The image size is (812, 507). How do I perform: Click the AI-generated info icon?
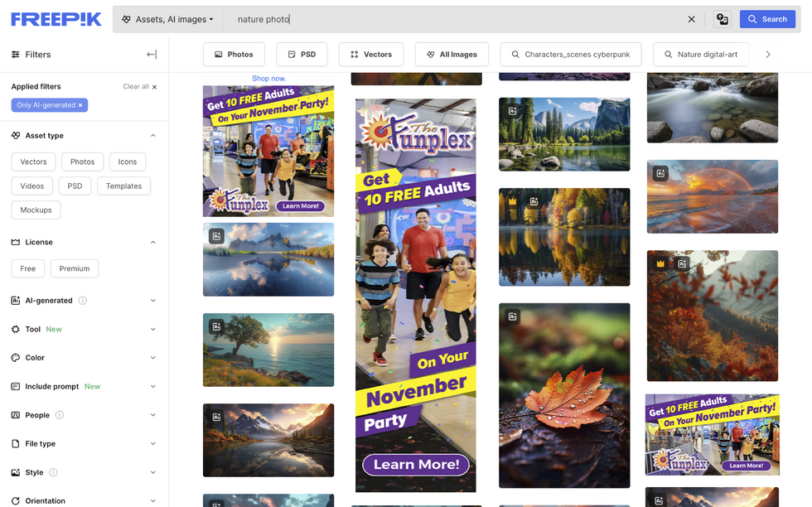(x=82, y=301)
